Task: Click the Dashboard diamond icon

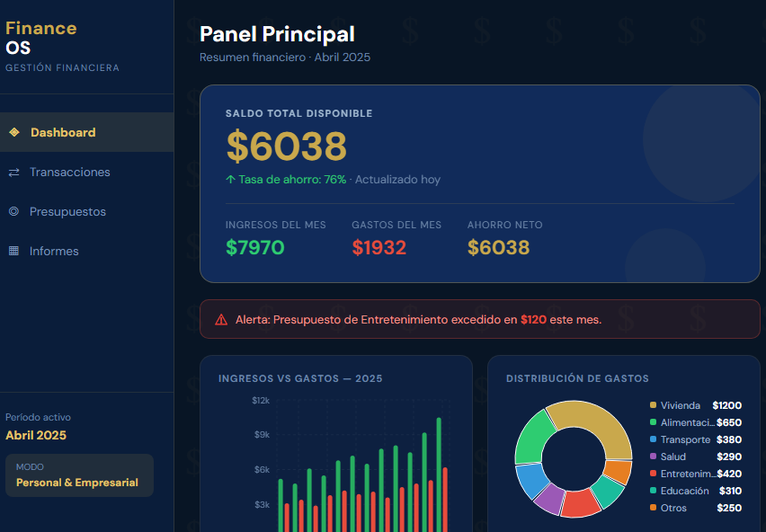Action: (14, 132)
